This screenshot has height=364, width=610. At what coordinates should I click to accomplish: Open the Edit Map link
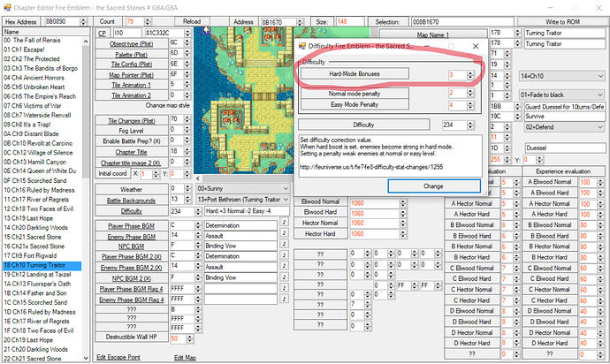coord(185,358)
